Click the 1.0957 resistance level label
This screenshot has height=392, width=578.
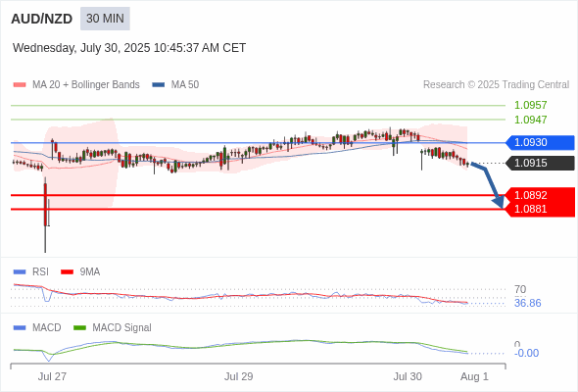530,105
